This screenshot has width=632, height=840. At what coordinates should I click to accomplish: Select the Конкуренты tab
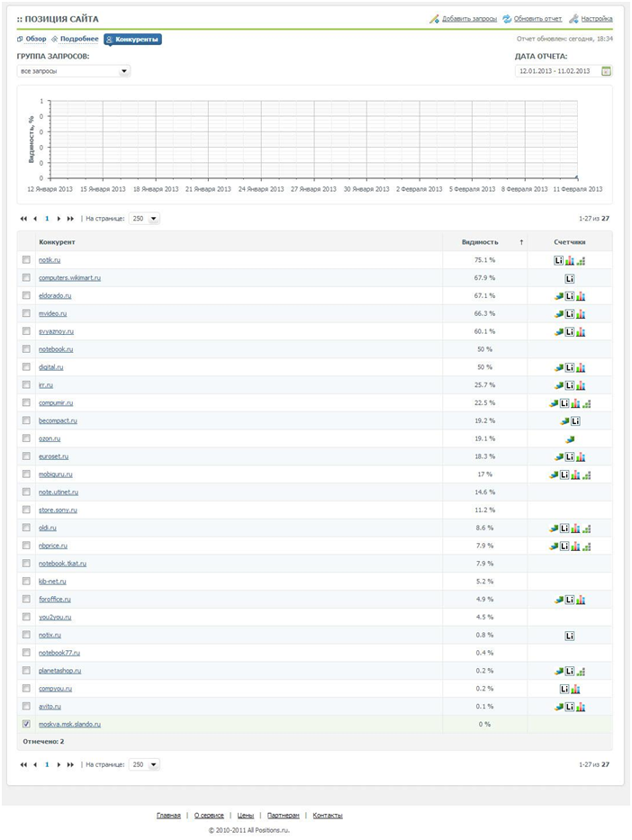coord(133,39)
